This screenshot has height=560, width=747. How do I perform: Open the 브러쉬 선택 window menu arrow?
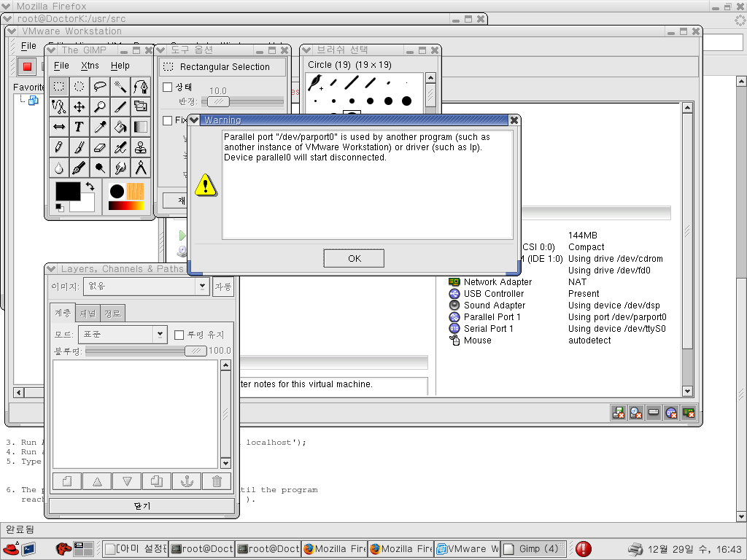click(307, 50)
